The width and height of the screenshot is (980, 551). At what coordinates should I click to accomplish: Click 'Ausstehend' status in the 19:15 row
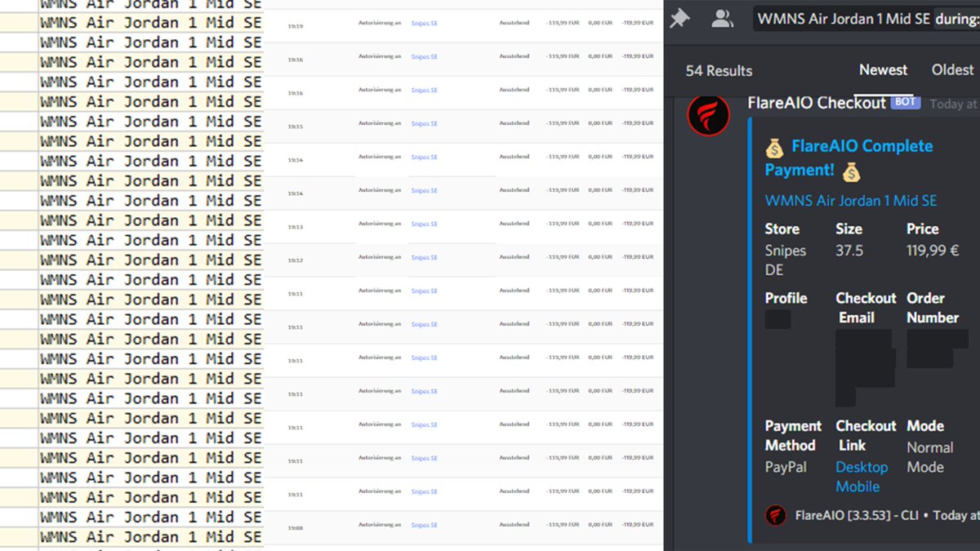coord(514,123)
